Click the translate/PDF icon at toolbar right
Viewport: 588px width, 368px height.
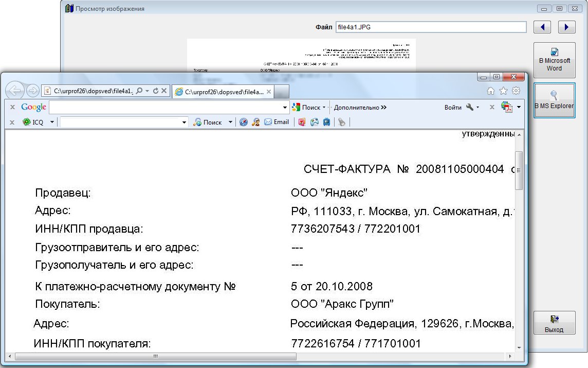507,107
